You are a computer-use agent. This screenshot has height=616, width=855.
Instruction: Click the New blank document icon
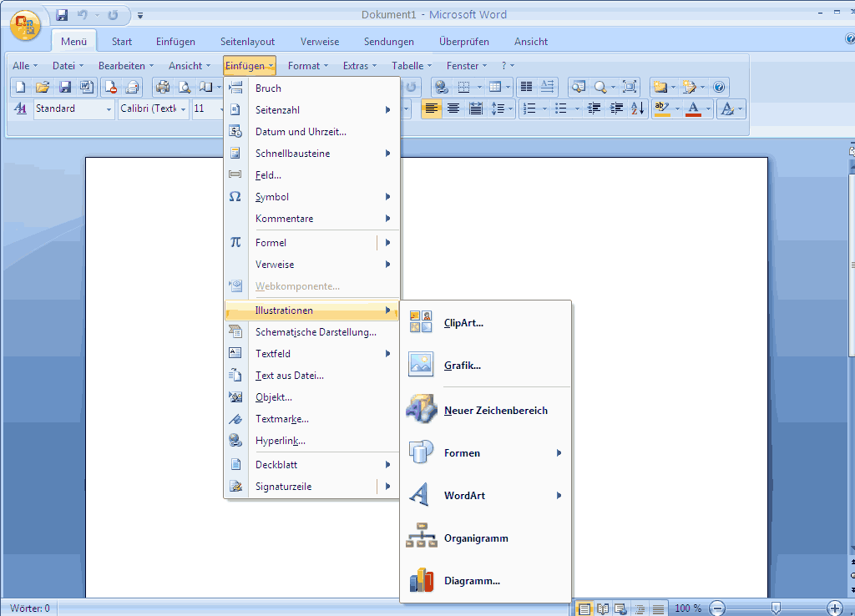tap(21, 87)
